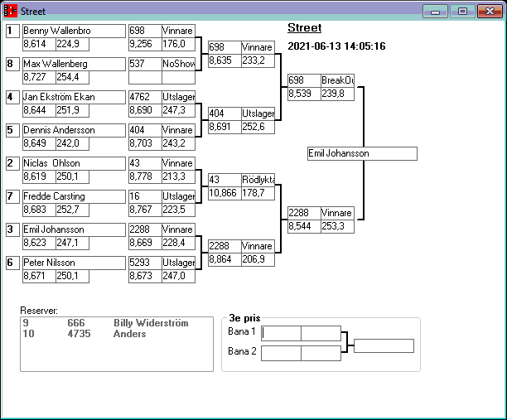Select Jan Ekström Ekan driver field

73,97
